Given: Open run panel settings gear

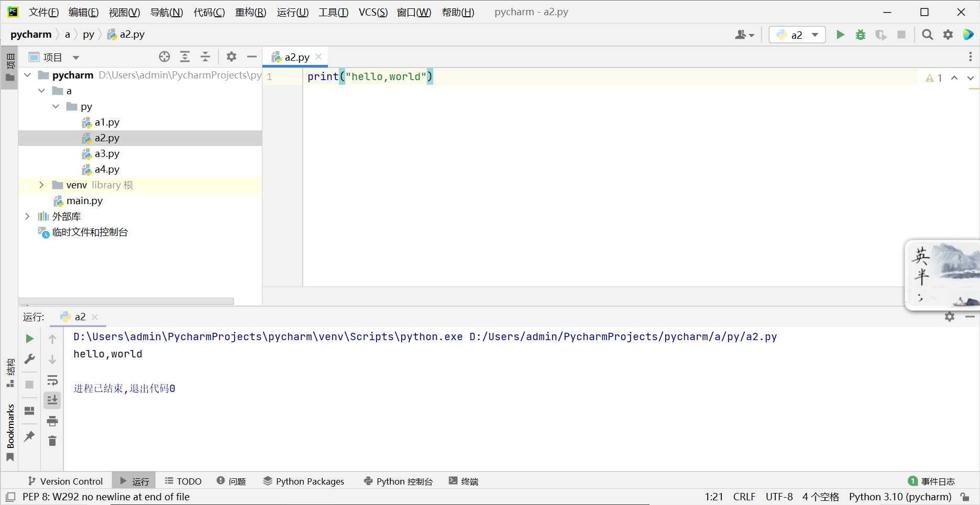Looking at the screenshot, I should pyautogui.click(x=950, y=317).
